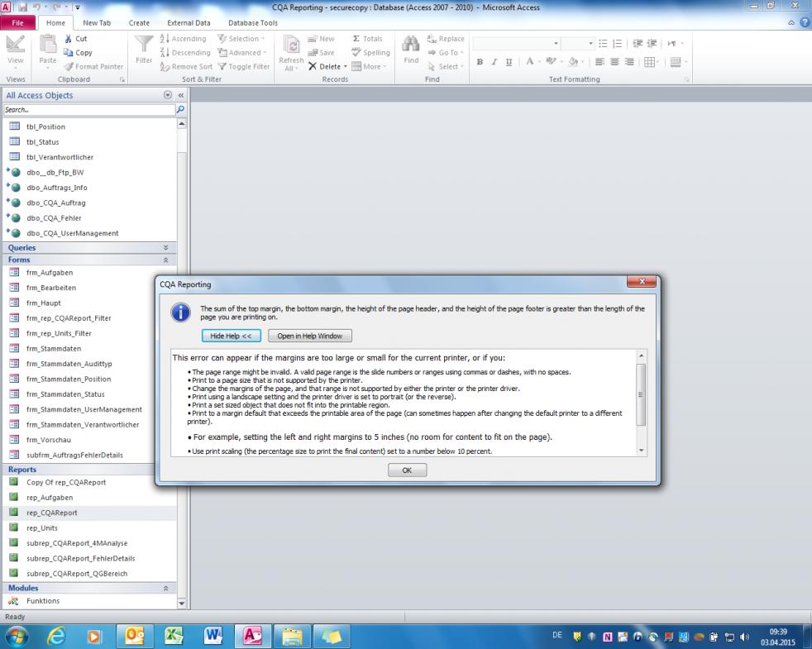Open Internet Explorer from the taskbar
This screenshot has height=649, width=812.
click(56, 636)
